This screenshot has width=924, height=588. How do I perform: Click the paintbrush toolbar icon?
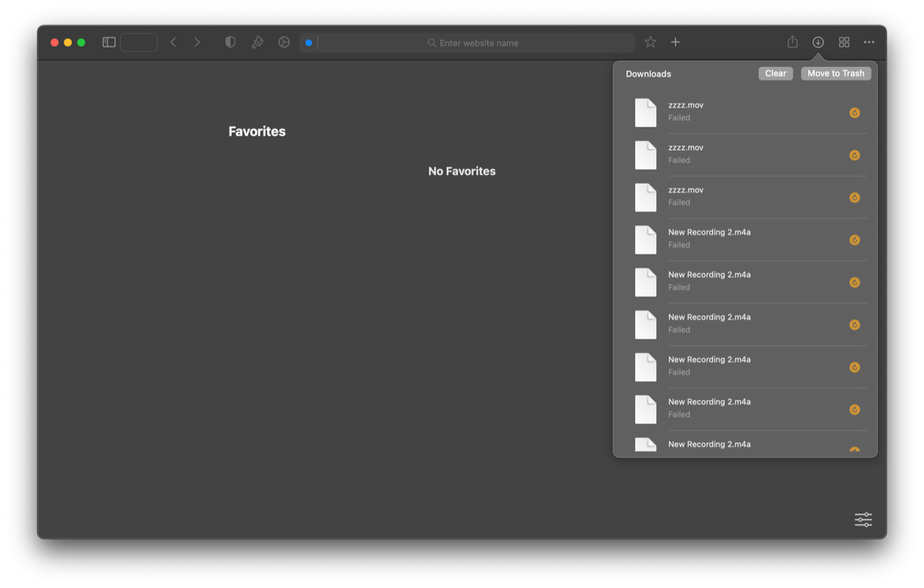click(257, 43)
